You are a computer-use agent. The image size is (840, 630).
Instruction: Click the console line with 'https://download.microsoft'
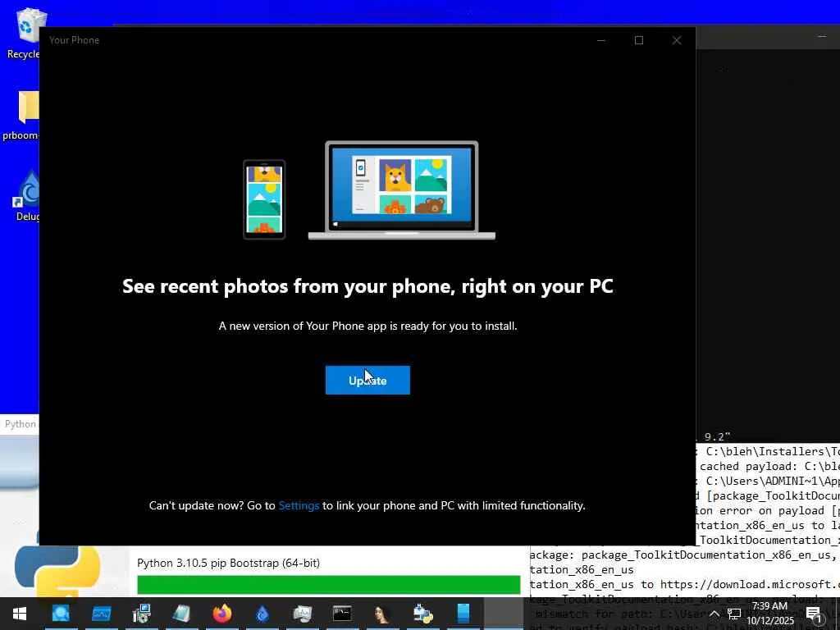(684, 584)
